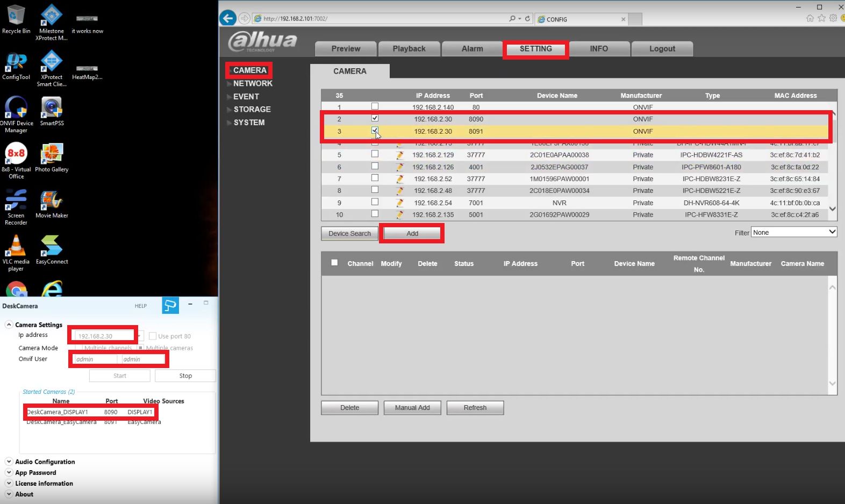This screenshot has width=845, height=504.
Task: Open browser tools gear icon
Action: (x=833, y=18)
